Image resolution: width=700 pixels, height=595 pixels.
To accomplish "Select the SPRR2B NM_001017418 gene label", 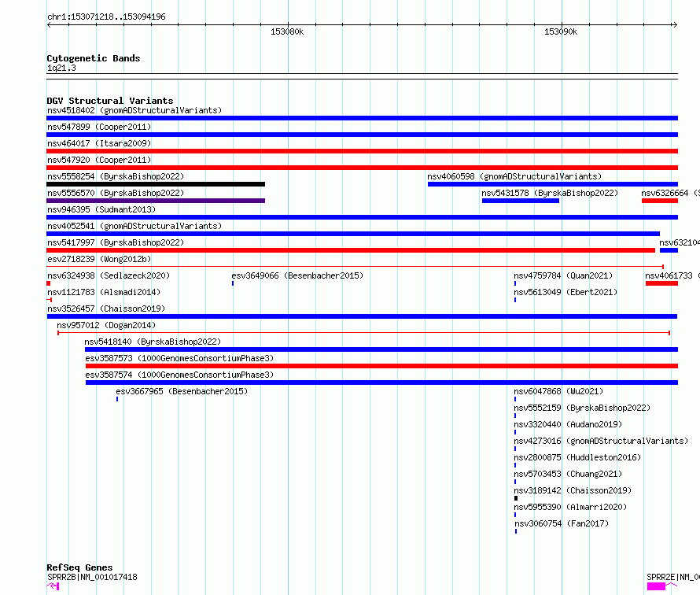I will click(x=92, y=577).
